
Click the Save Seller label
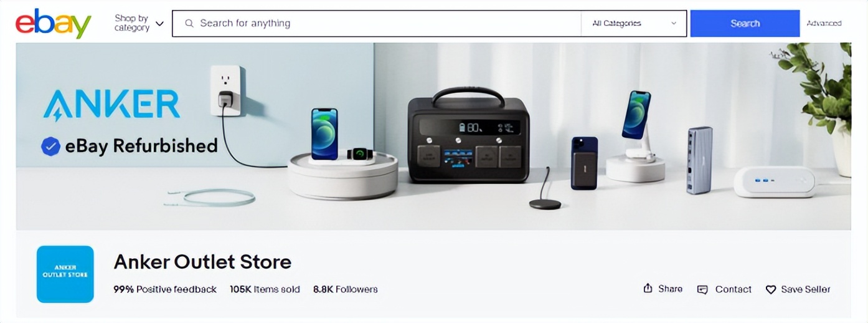pyautogui.click(x=806, y=289)
